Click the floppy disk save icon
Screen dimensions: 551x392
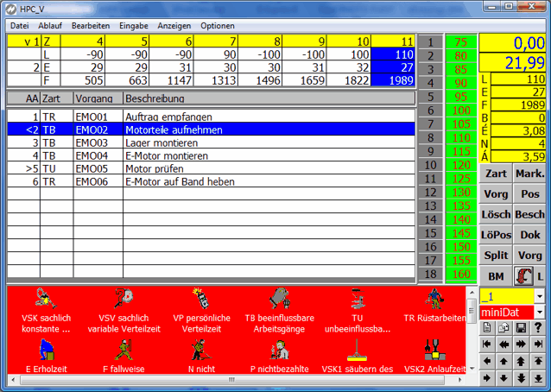tap(521, 327)
